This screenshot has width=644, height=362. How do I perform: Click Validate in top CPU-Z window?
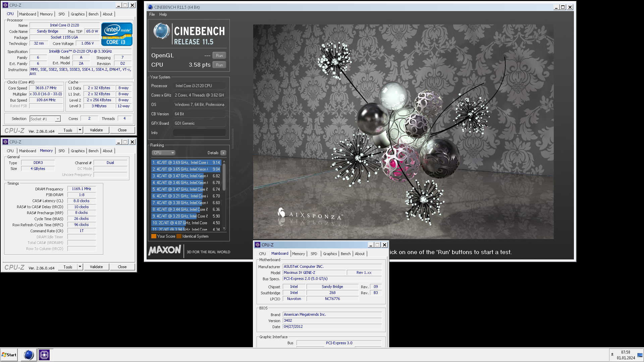(x=96, y=130)
